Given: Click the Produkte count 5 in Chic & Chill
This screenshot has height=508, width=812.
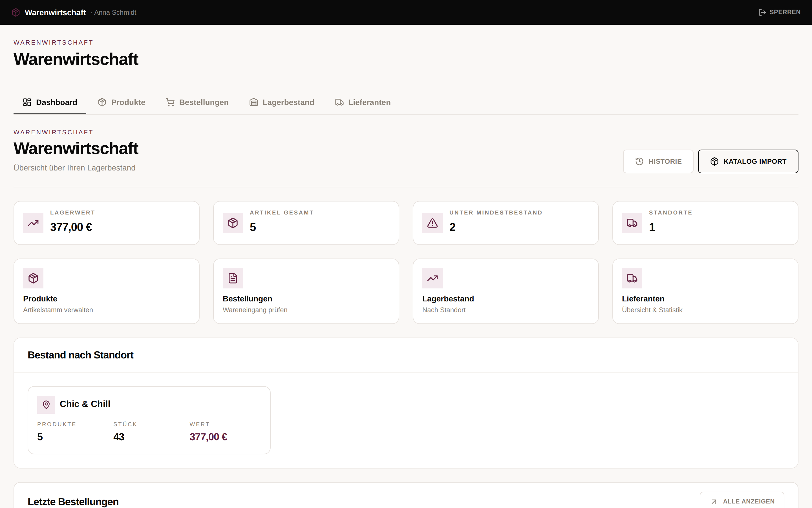Looking at the screenshot, I should point(40,437).
